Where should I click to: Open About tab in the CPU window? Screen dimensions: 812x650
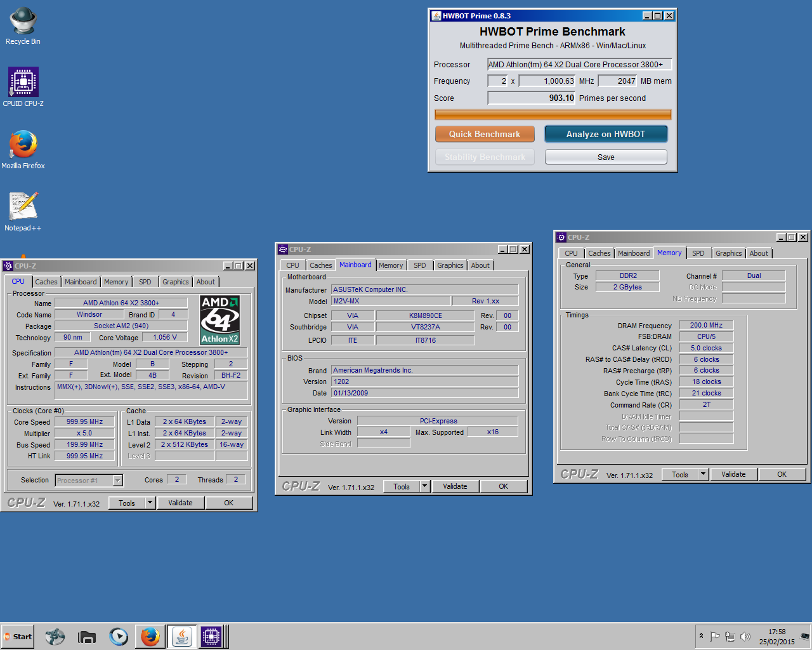coord(206,282)
